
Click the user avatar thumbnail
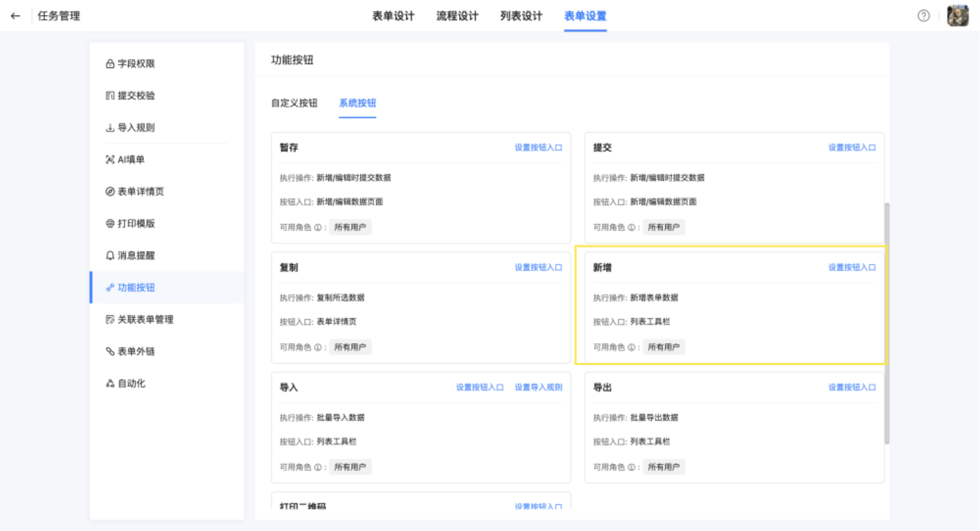point(958,16)
